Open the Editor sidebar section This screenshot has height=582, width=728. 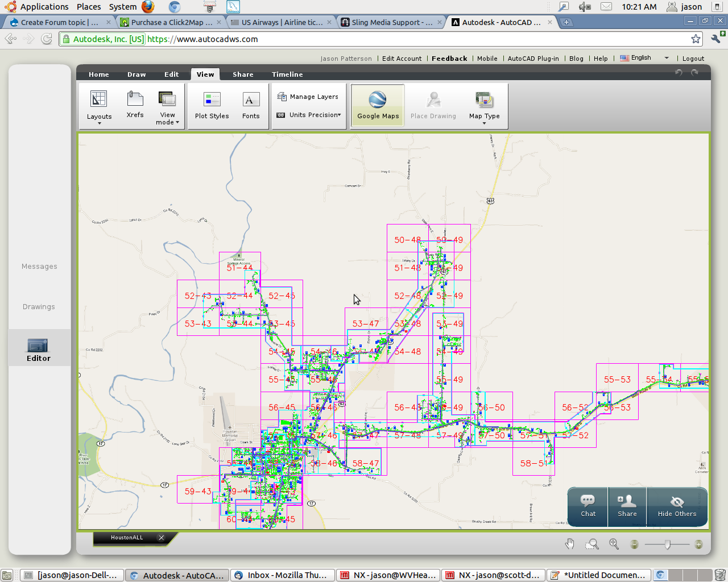(39, 349)
